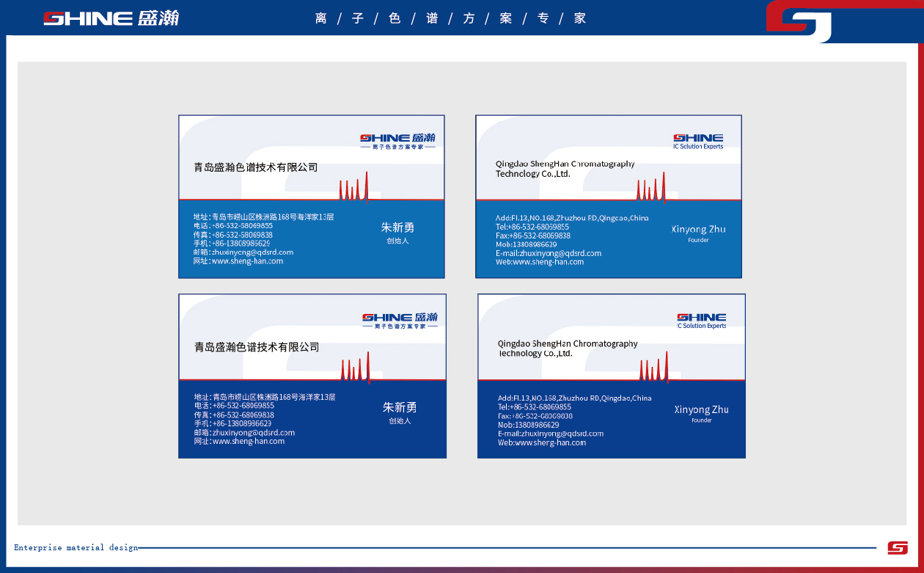Click the 网址 website on navy Chinese card

click(239, 441)
